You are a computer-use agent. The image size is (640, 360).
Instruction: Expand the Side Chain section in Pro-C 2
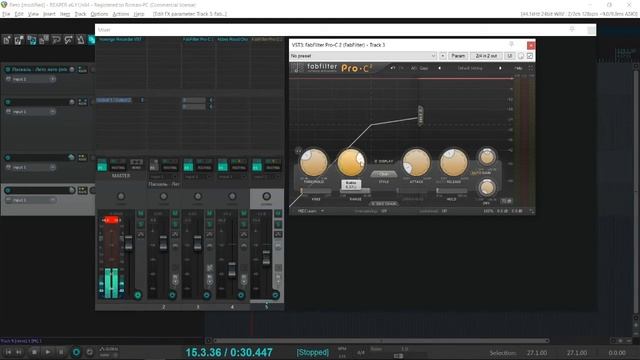(x=384, y=203)
